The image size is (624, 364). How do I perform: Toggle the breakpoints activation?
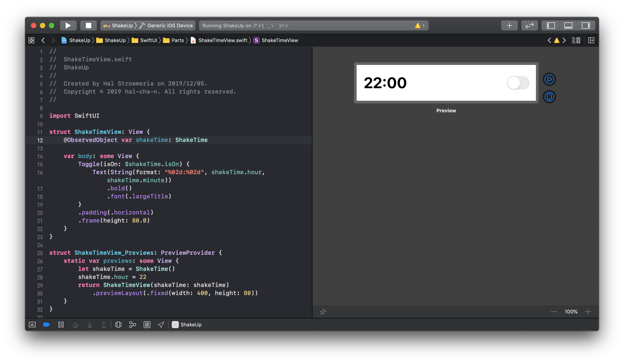pos(47,325)
